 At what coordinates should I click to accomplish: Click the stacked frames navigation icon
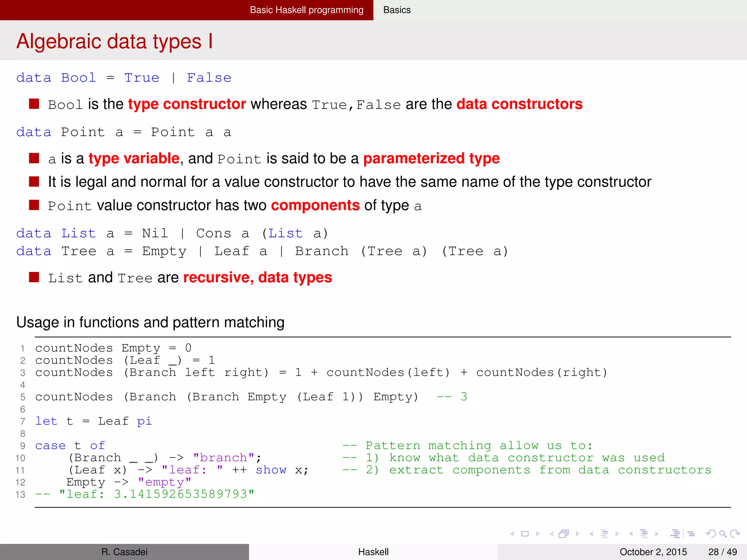point(564,534)
